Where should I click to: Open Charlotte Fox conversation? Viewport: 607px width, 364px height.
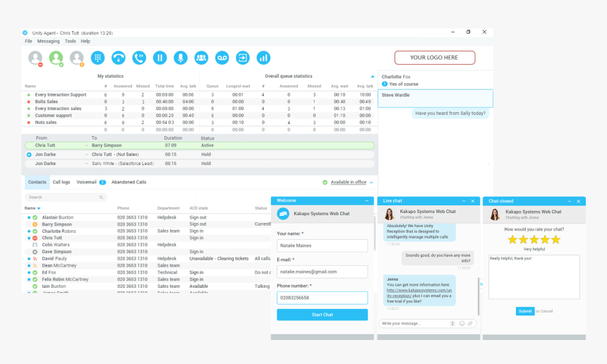tap(435, 80)
